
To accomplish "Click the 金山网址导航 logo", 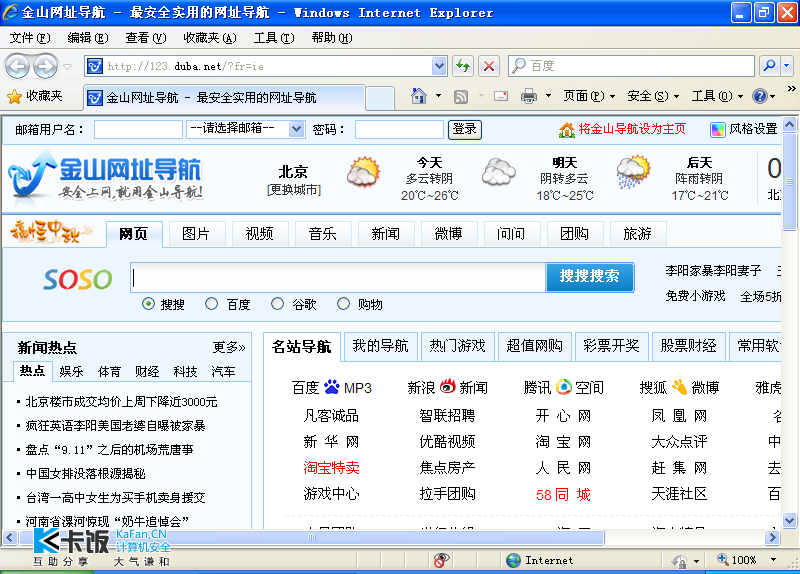I will coord(106,177).
